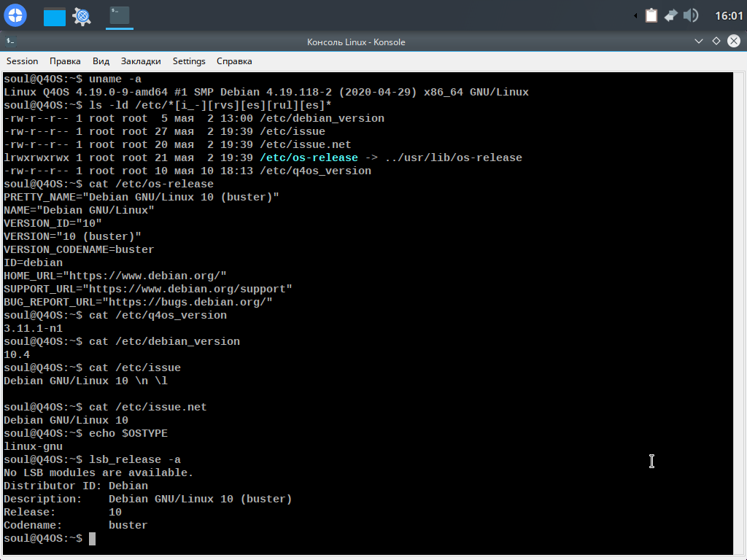Open the Справка menu
This screenshot has width=747, height=560.
[234, 61]
